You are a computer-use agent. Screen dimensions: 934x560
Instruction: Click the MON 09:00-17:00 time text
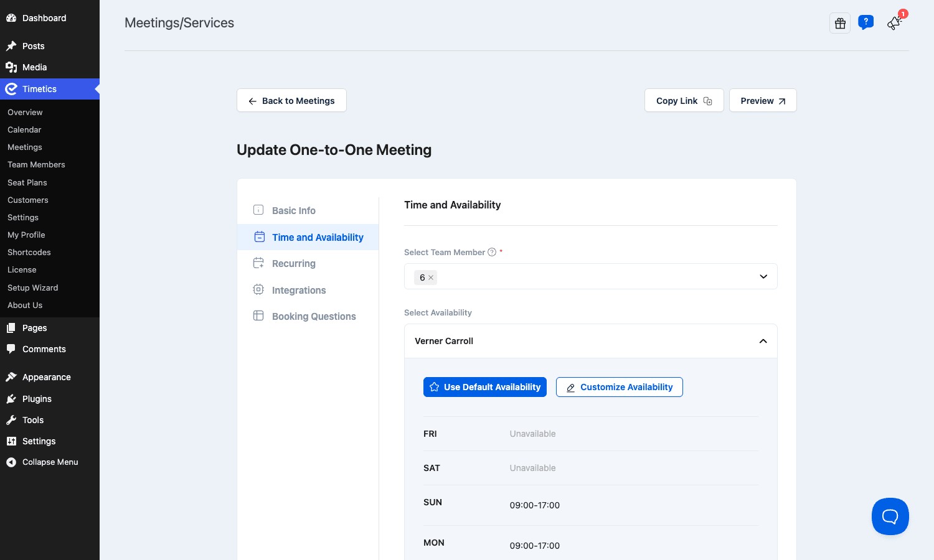click(x=535, y=546)
